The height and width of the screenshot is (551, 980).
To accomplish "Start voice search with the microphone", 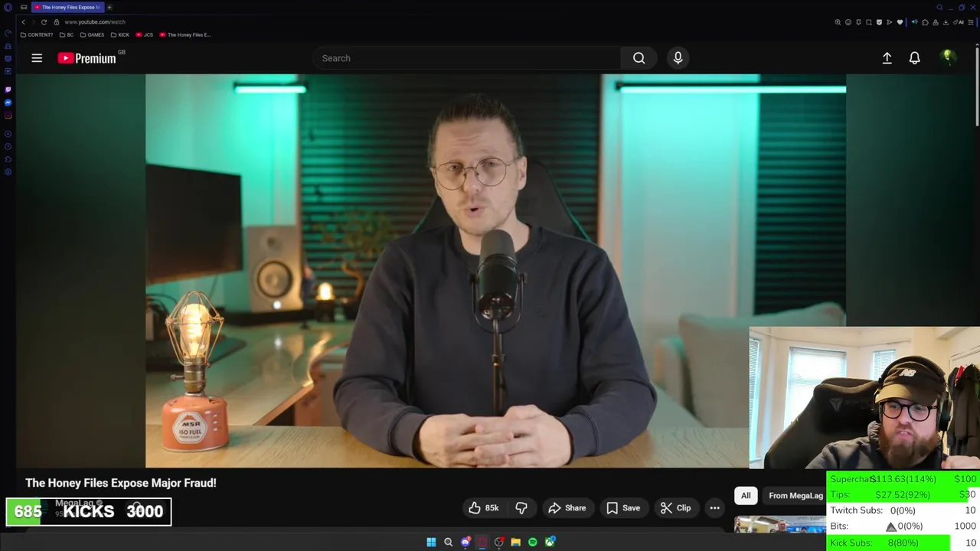I will pos(678,58).
